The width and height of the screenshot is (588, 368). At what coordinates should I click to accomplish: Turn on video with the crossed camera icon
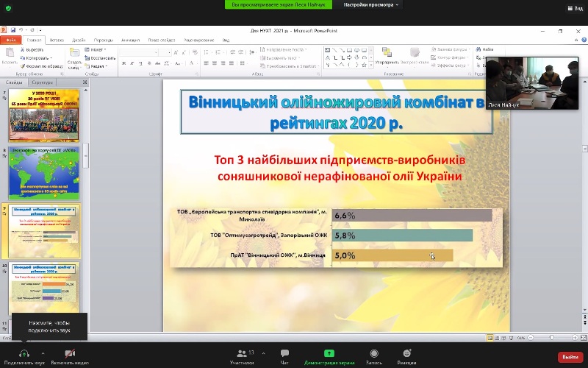point(70,353)
